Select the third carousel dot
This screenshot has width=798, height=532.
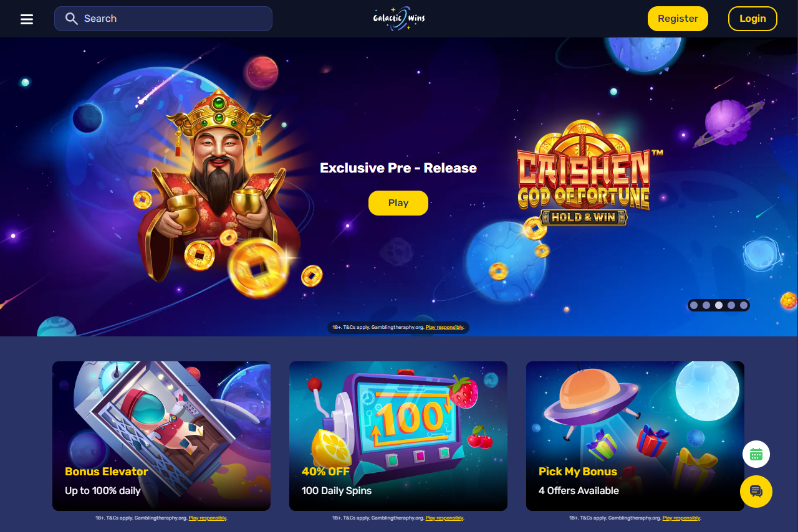pos(719,305)
